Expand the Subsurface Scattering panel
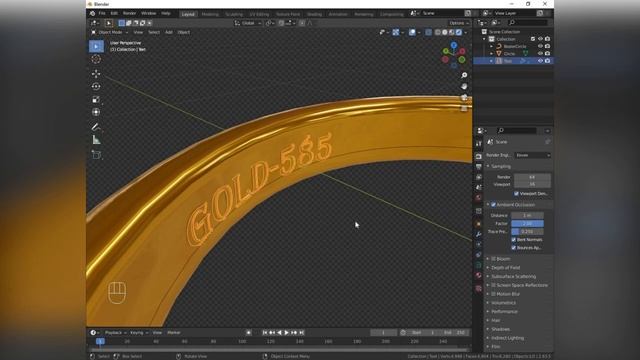Viewport: 640px width, 360px height. (x=513, y=276)
